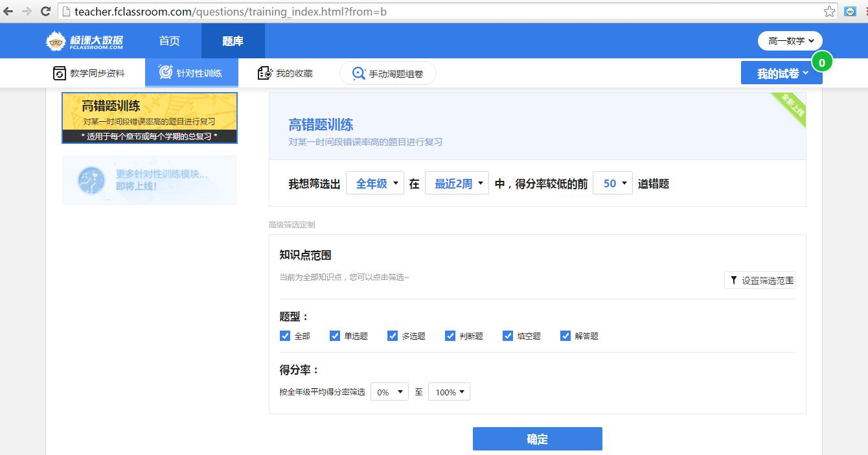Screen dimensions: 868x455
Task: Uncheck the 解答题 checkbox
Action: point(565,336)
